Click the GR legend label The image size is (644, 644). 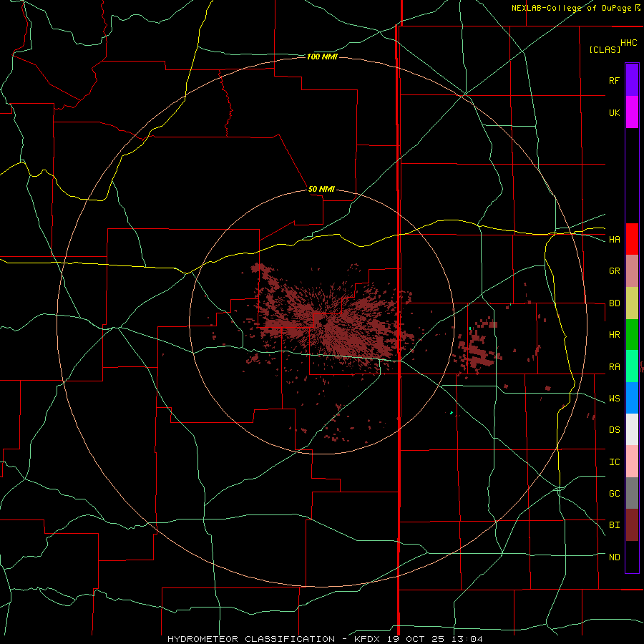point(614,271)
